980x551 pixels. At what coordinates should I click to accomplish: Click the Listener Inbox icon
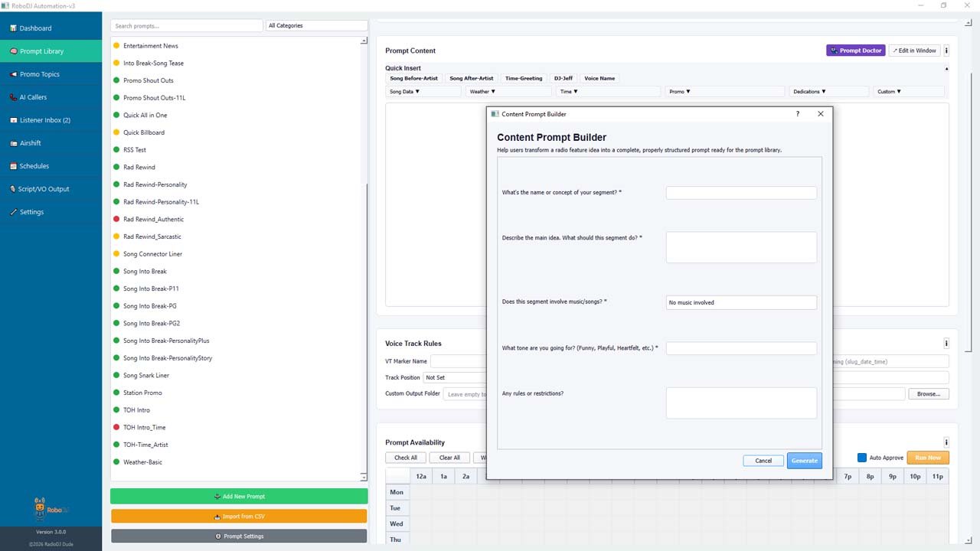13,120
